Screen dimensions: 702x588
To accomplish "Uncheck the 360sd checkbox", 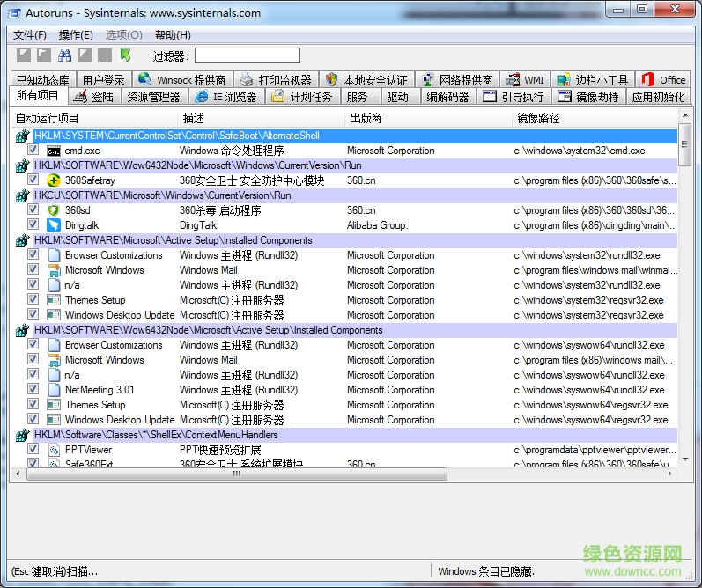I will (33, 209).
